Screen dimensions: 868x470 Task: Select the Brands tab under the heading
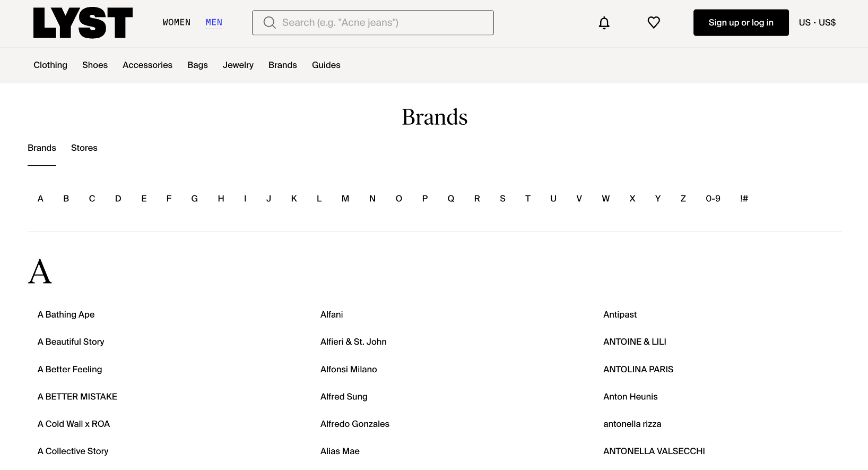(x=42, y=148)
